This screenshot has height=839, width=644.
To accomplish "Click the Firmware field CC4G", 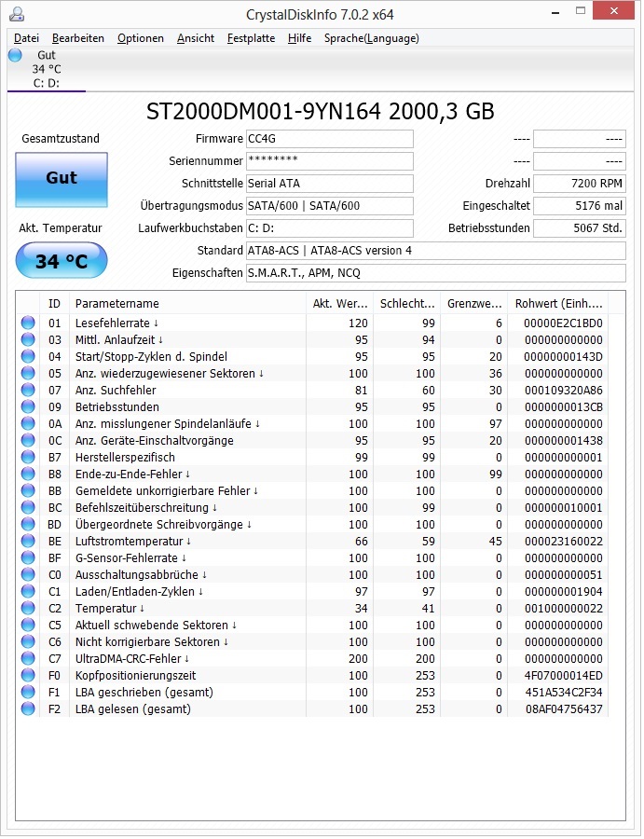I will pyautogui.click(x=330, y=139).
